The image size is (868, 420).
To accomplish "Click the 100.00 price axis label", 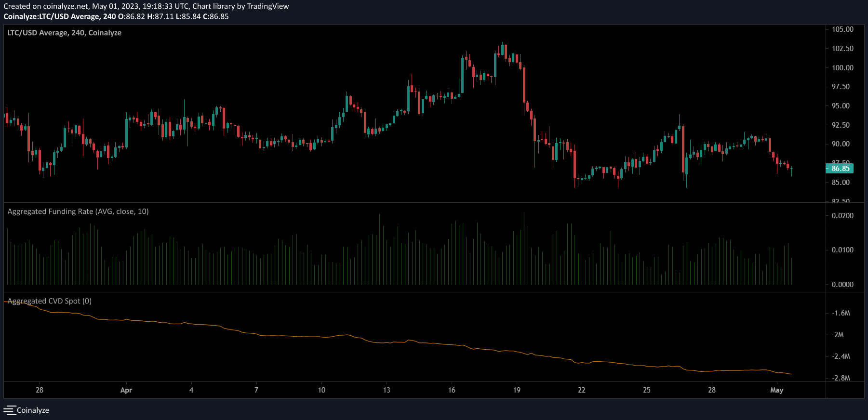I will click(842, 68).
